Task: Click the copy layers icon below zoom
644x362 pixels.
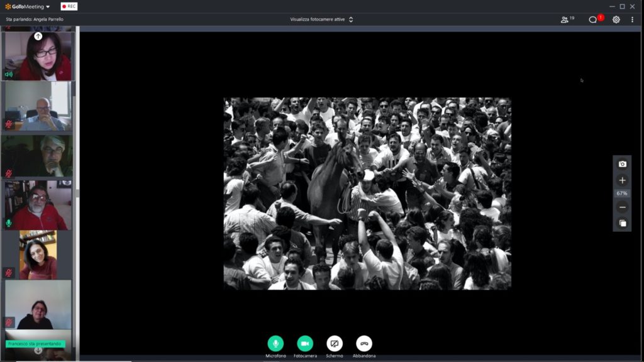Action: tap(623, 223)
